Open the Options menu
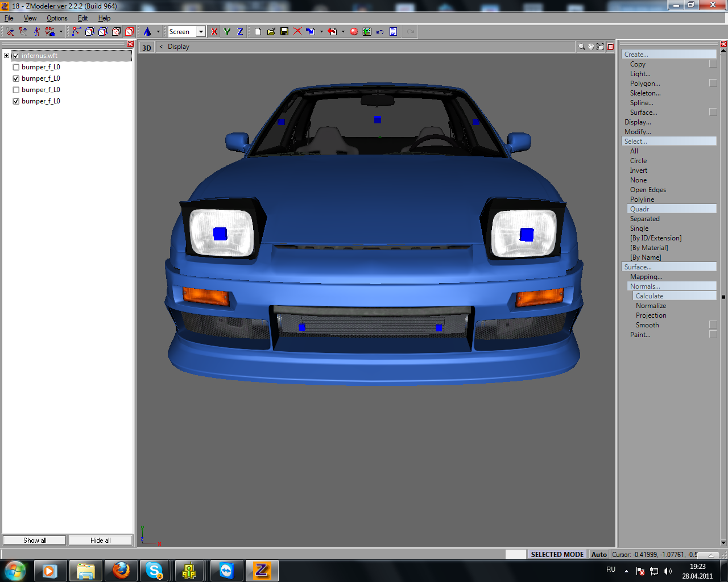 click(57, 18)
